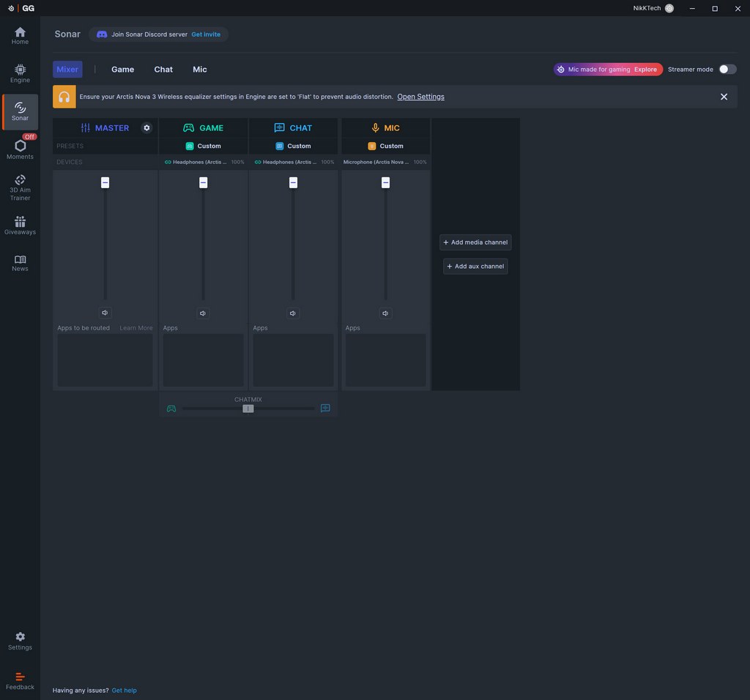
Task: Mute the Mic channel
Action: (385, 313)
